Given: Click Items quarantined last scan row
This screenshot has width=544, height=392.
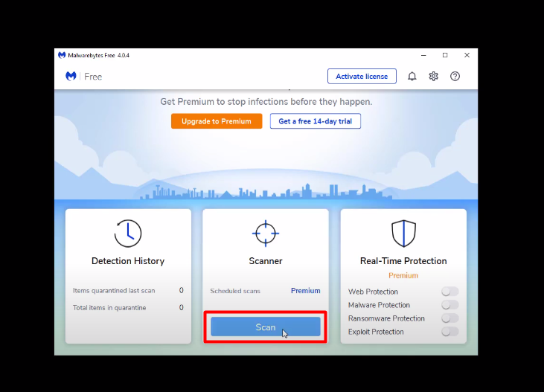Looking at the screenshot, I should click(x=128, y=290).
